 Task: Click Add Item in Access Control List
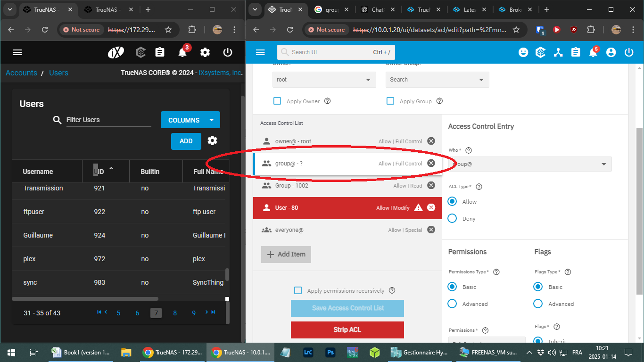coord(286,254)
